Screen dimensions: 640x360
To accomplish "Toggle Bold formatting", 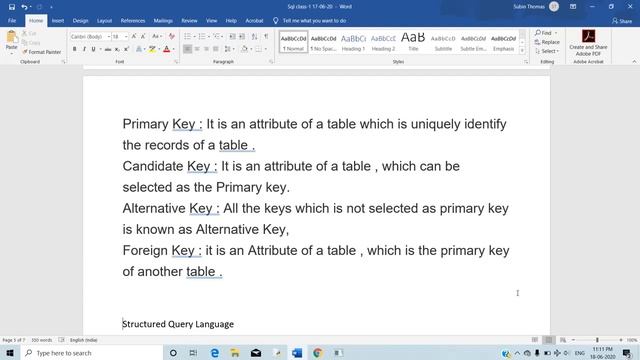I will (74, 49).
